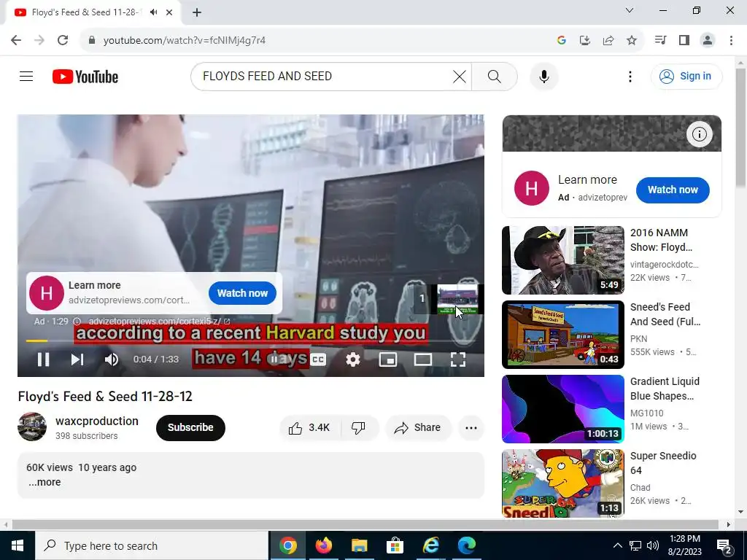Expand the tab search chevron
This screenshot has height=560, width=747.
point(629,10)
